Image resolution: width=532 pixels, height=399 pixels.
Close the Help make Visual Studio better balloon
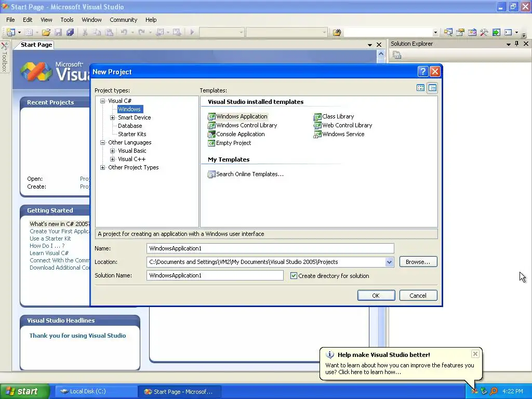coord(475,354)
